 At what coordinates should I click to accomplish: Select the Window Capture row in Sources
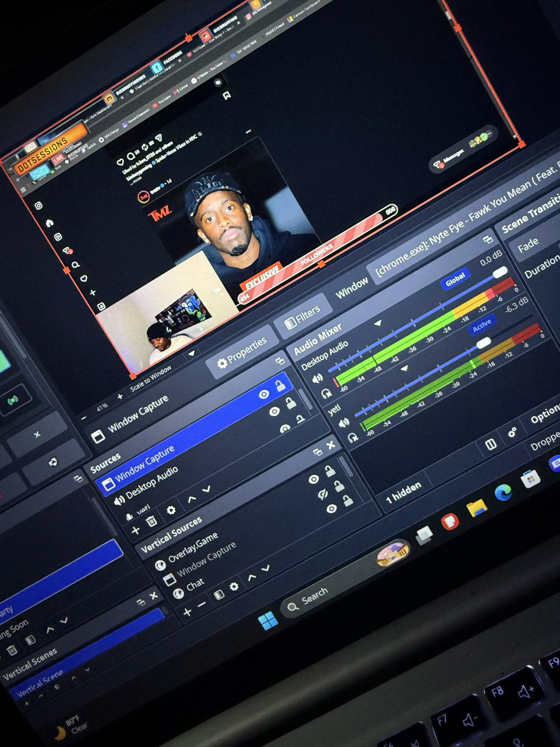(193, 434)
